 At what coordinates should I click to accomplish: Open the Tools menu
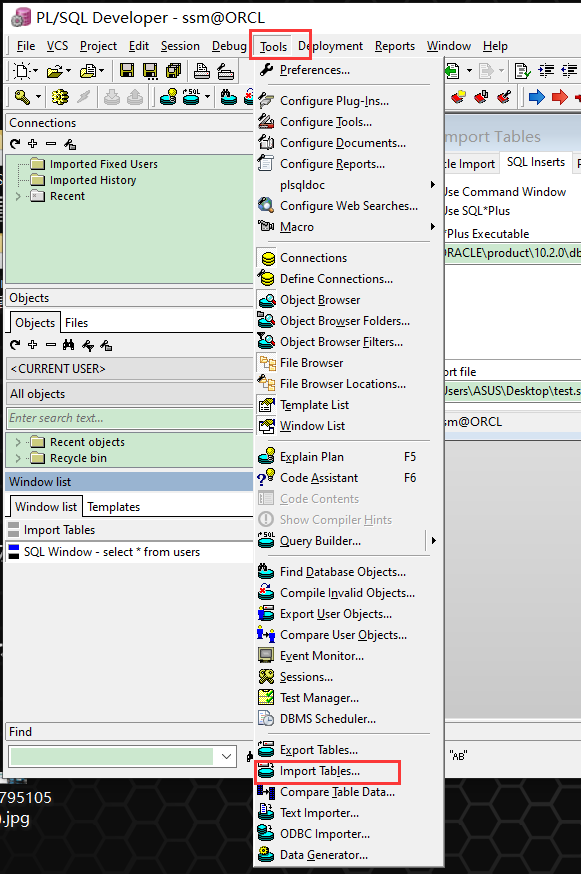pos(273,46)
